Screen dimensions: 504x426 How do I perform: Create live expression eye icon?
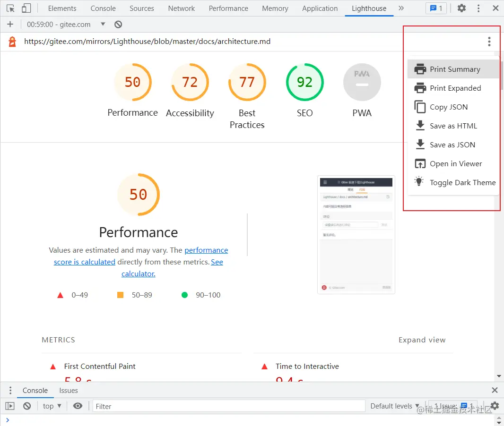(78, 406)
